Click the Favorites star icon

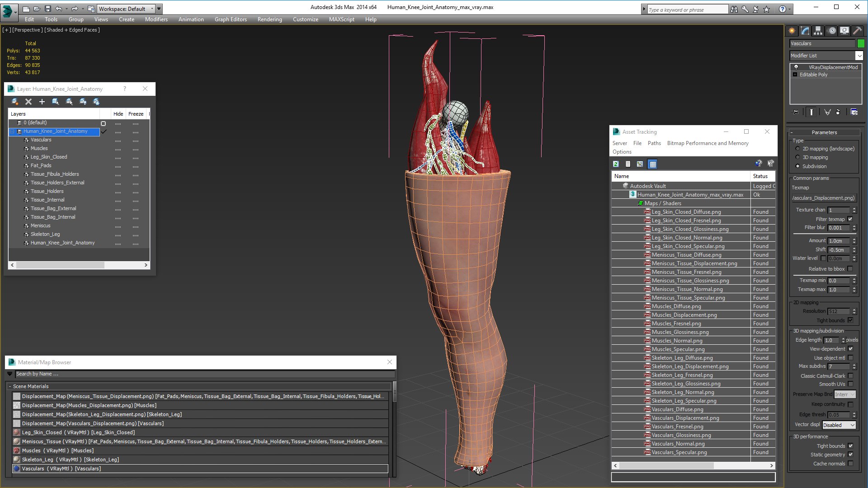(x=766, y=9)
